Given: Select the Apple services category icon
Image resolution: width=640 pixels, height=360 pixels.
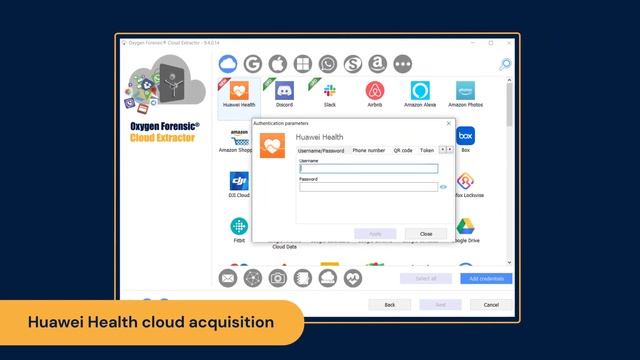Looking at the screenshot, I should 278,64.
